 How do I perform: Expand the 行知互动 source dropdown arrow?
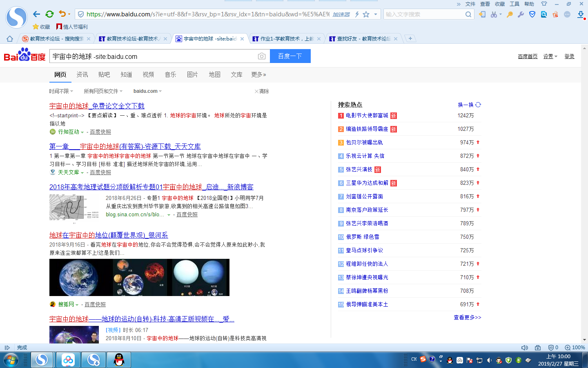click(x=82, y=132)
